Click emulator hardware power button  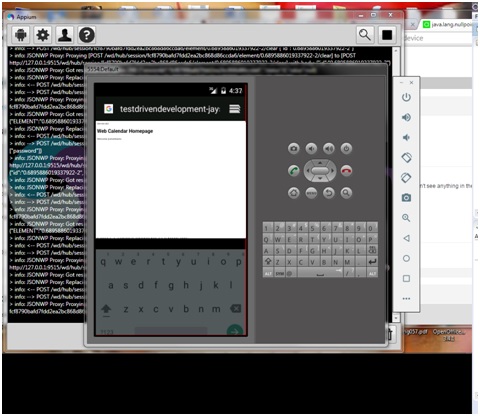tap(346, 149)
